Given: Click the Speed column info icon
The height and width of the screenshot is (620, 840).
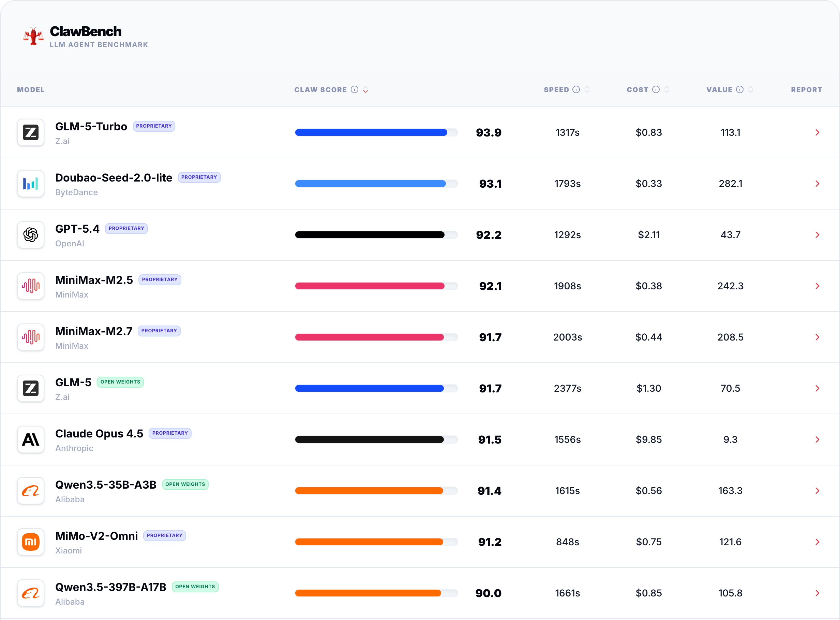Looking at the screenshot, I should click(576, 89).
